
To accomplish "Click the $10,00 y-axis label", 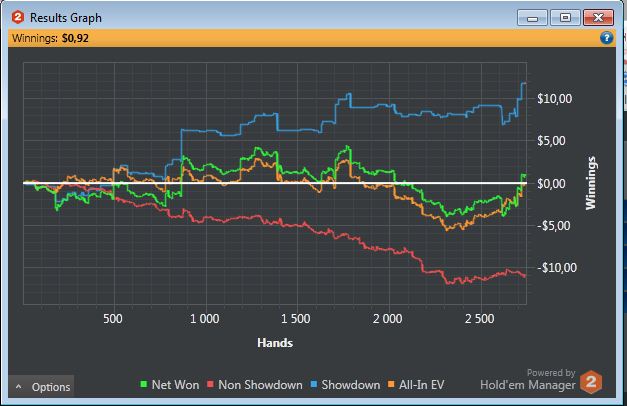I will [554, 99].
